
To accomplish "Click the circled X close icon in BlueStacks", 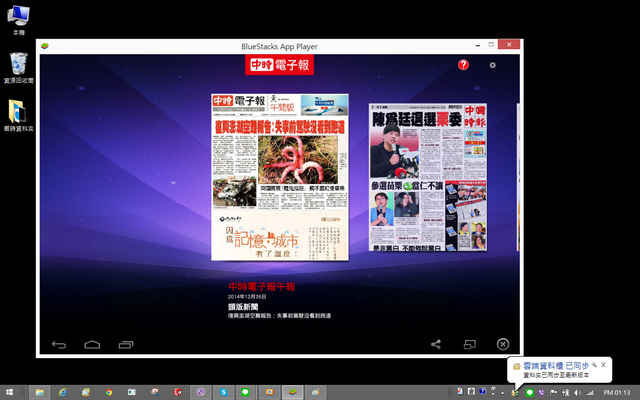I will tap(503, 344).
